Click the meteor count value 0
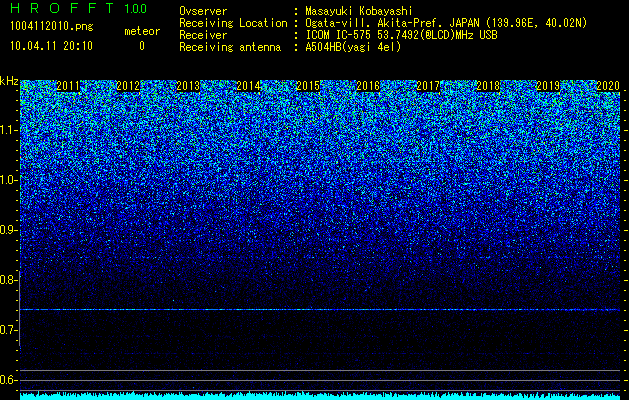The height and width of the screenshot is (400, 629). pos(142,46)
